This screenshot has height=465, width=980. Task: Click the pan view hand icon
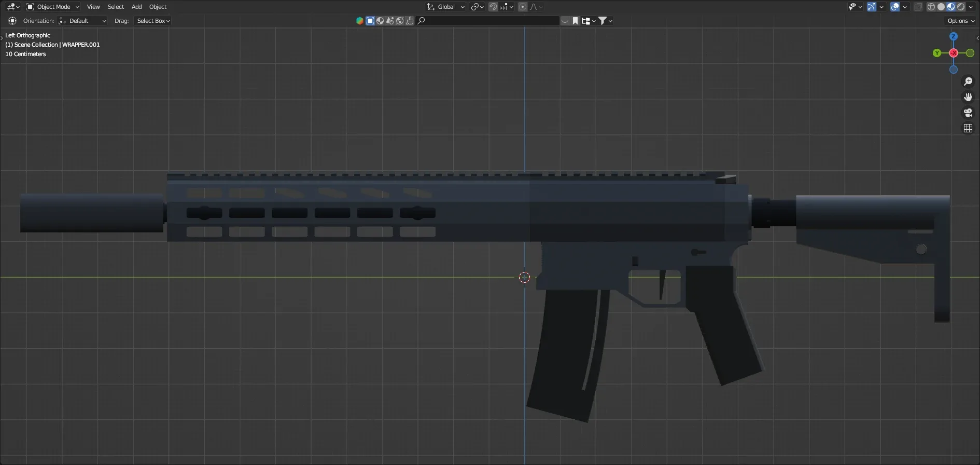click(968, 97)
